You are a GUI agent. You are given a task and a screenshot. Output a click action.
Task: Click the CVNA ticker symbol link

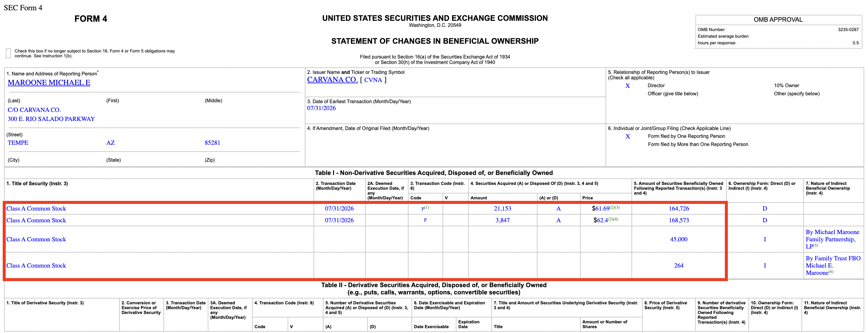(x=373, y=80)
